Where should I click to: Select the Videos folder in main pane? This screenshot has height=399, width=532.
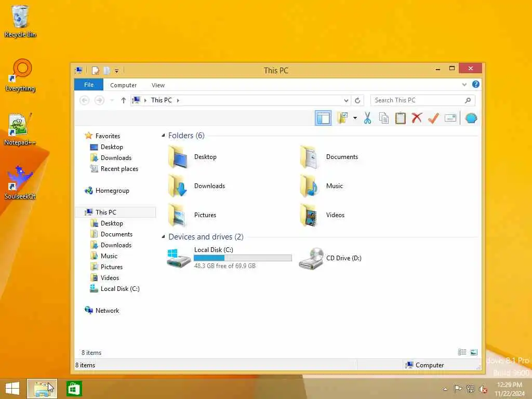pos(322,215)
